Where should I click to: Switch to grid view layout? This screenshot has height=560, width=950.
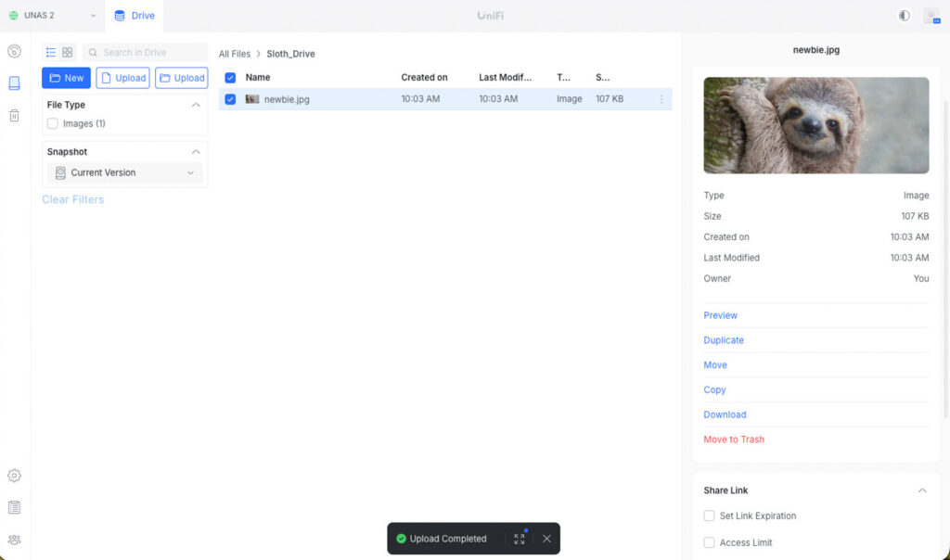point(67,53)
